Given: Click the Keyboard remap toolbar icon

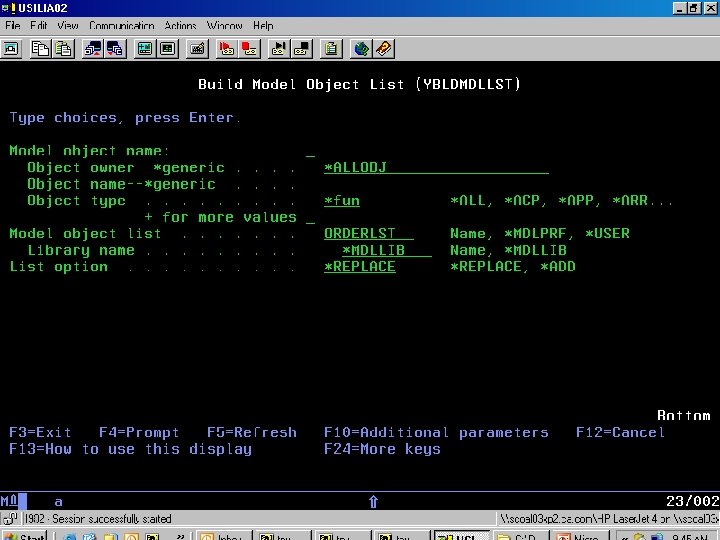Looking at the screenshot, I should coord(197,49).
